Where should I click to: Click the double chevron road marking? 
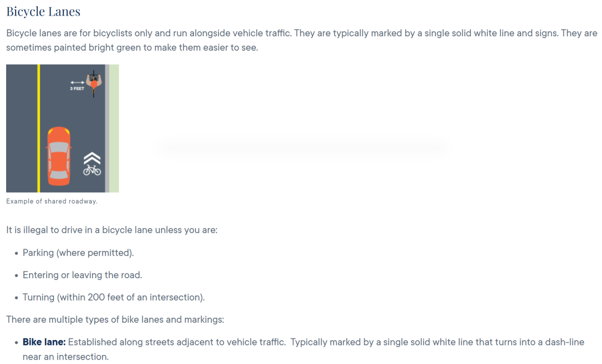pyautogui.click(x=92, y=158)
